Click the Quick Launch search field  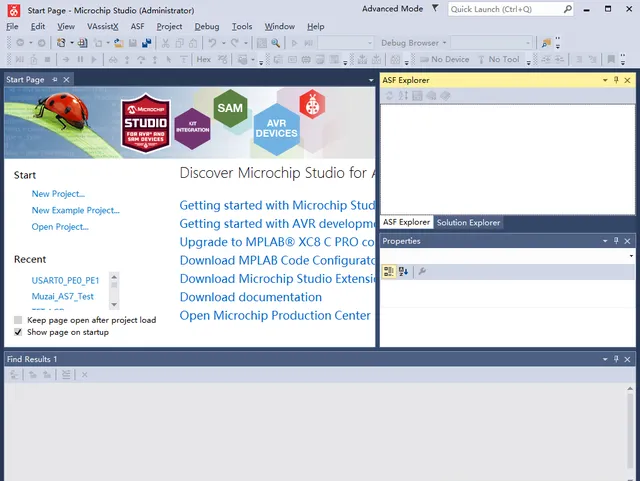click(510, 9)
